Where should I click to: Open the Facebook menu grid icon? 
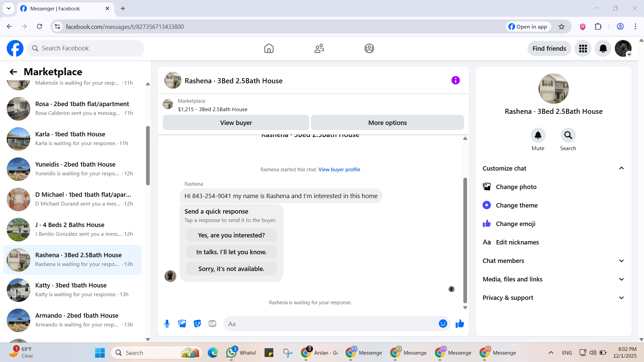(x=583, y=48)
